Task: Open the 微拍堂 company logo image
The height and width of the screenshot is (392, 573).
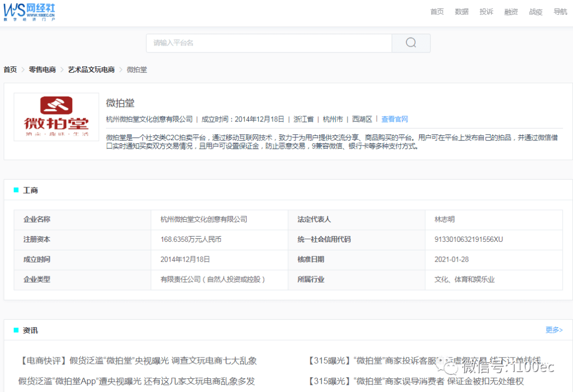Action: pos(56,117)
